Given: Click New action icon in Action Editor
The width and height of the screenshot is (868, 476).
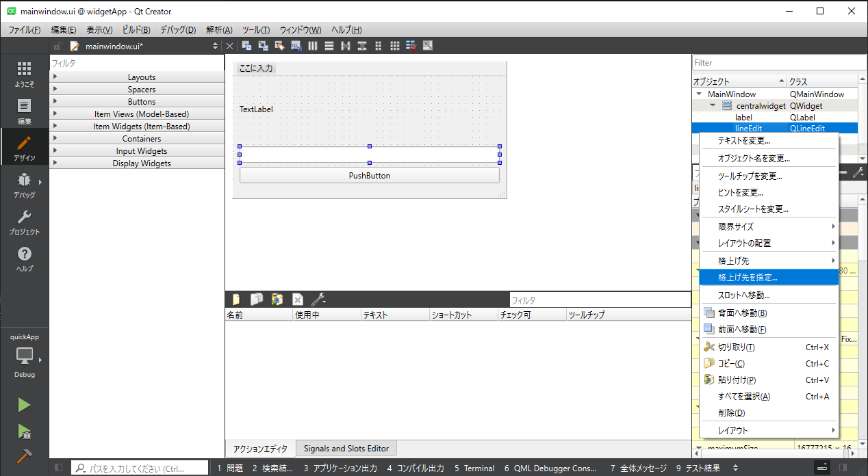Looking at the screenshot, I should [x=236, y=300].
